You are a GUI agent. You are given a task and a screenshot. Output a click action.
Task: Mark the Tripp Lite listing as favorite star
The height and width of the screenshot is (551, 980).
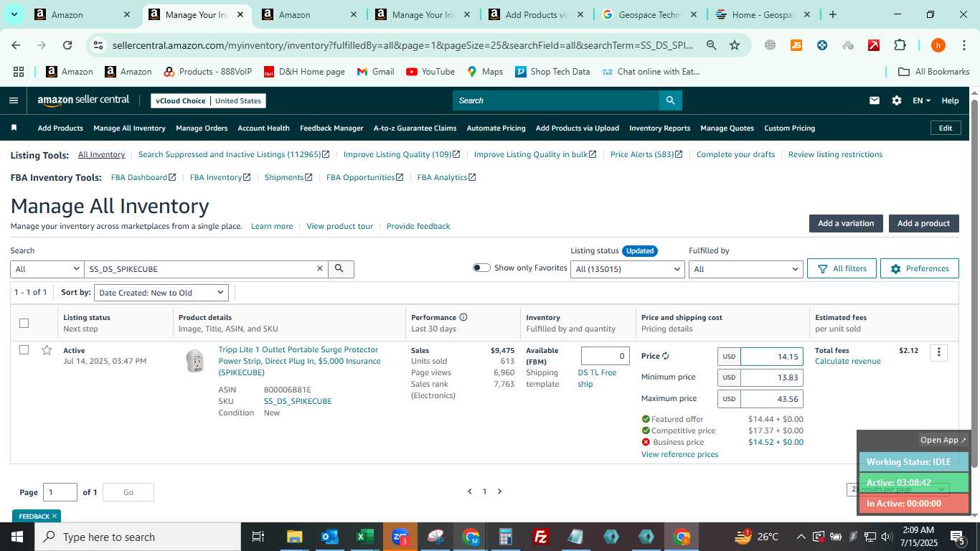pos(47,350)
